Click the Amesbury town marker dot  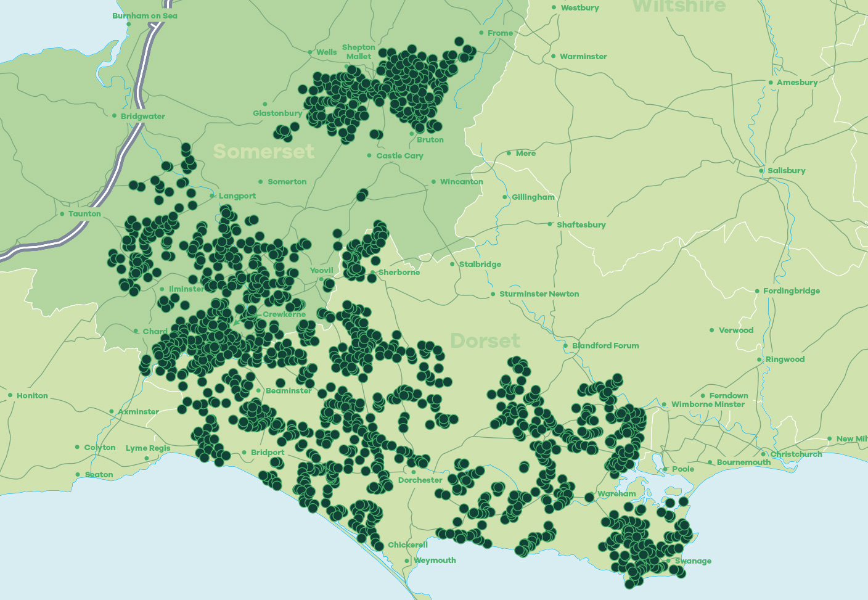point(771,83)
